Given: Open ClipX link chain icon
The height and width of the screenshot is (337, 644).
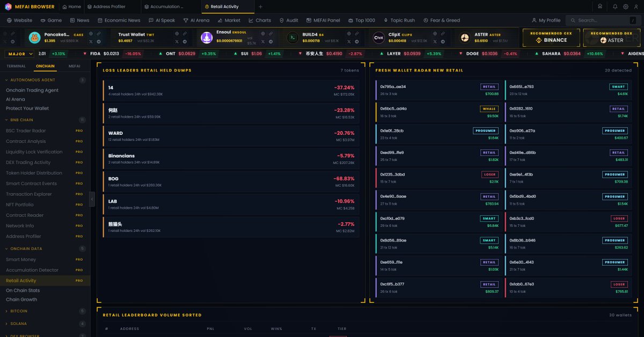Looking at the screenshot, I should coord(443,33).
